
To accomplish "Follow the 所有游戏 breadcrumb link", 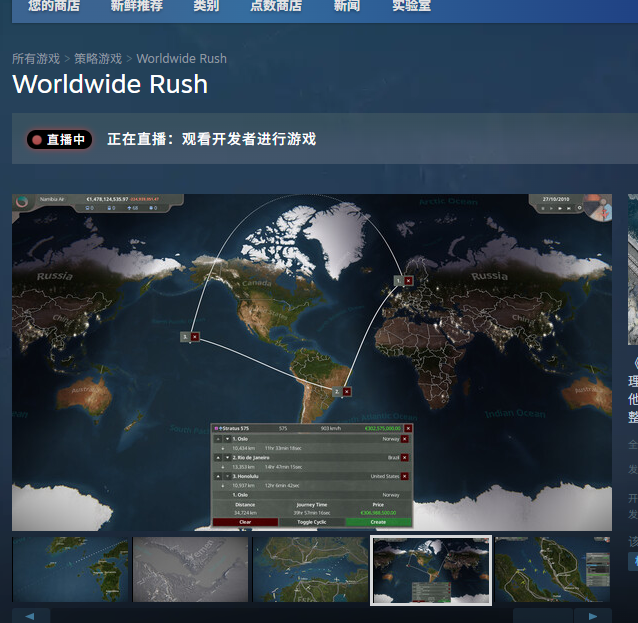I will 36,59.
